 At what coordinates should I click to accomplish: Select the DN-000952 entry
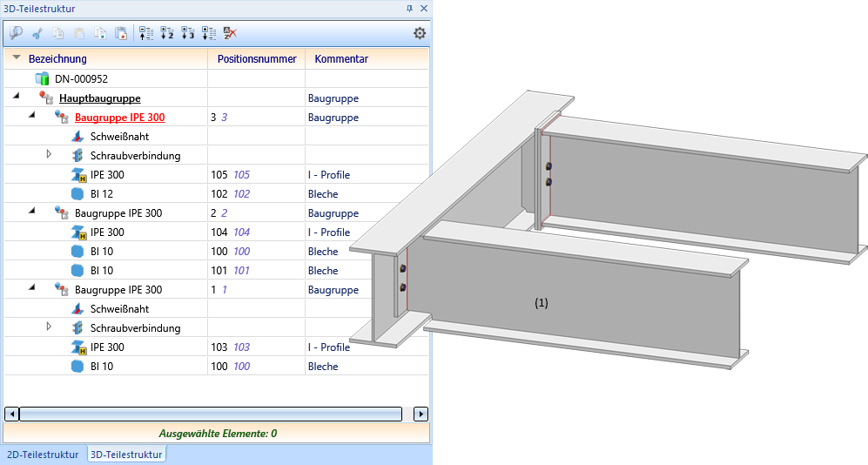(81, 78)
